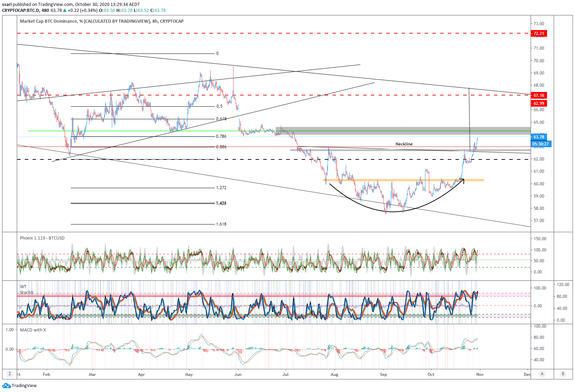Select the WT indicator label
Screen dimensions: 575x392
[x=23, y=286]
